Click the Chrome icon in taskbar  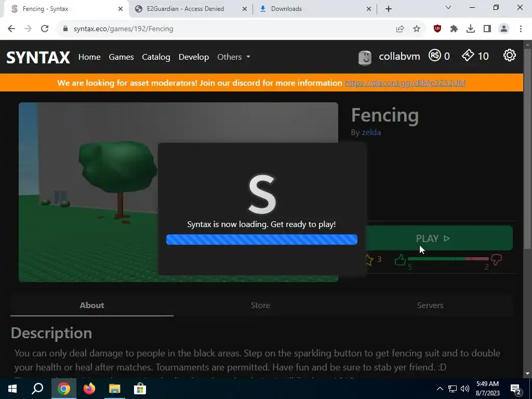tap(63, 389)
